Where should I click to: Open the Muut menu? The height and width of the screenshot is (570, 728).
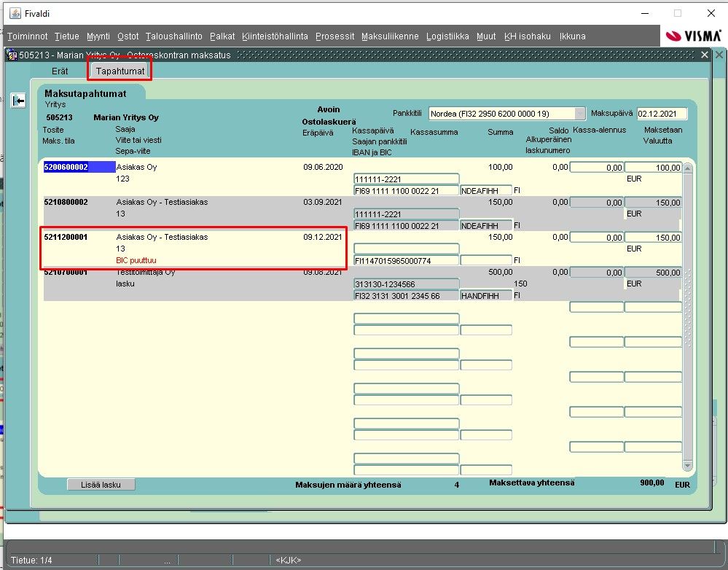coord(486,36)
